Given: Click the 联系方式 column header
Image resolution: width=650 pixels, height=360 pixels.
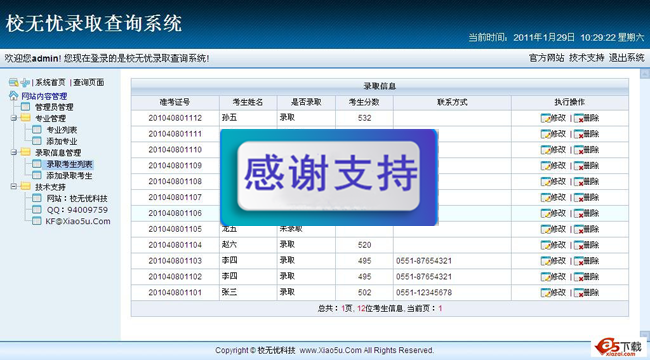Looking at the screenshot, I should point(452,102).
